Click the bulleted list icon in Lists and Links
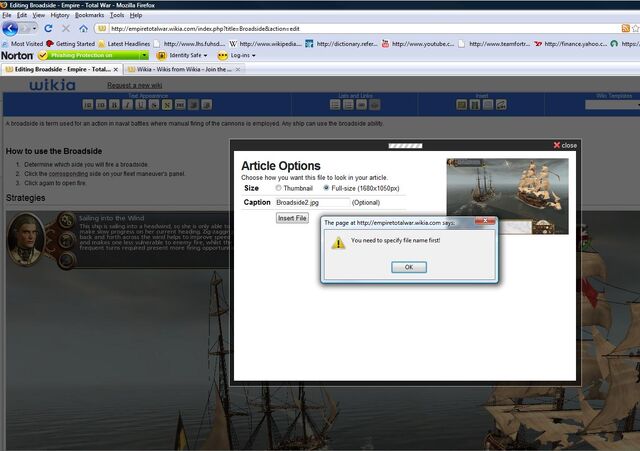Viewport: 640px width, 451px height. 335,105
